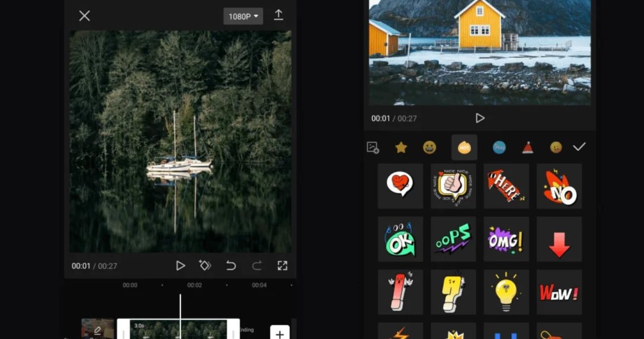644x339 pixels.
Task: Add the green OOPS sticker
Action: click(x=454, y=239)
